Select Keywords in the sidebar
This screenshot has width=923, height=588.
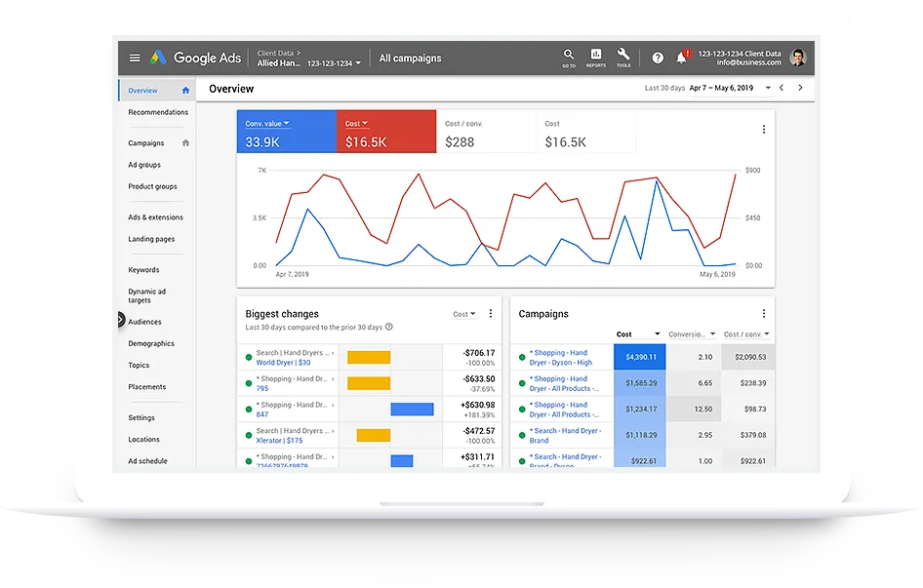[143, 270]
